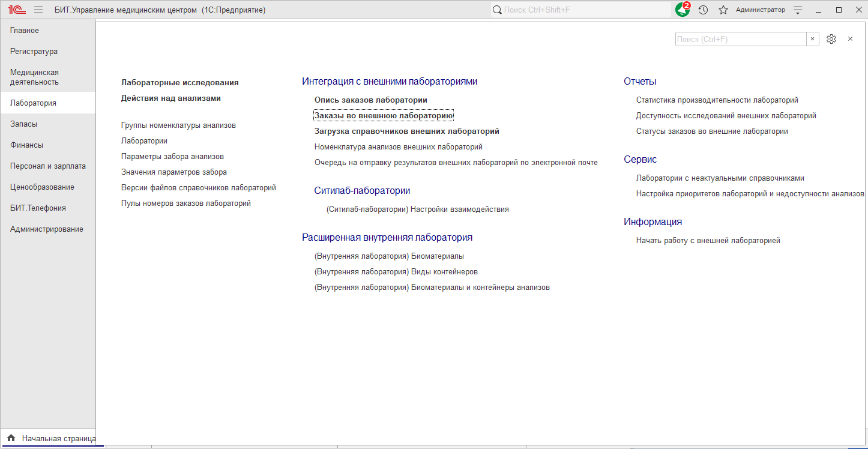Switch to the Финансы section
The height and width of the screenshot is (449, 868).
coord(26,145)
